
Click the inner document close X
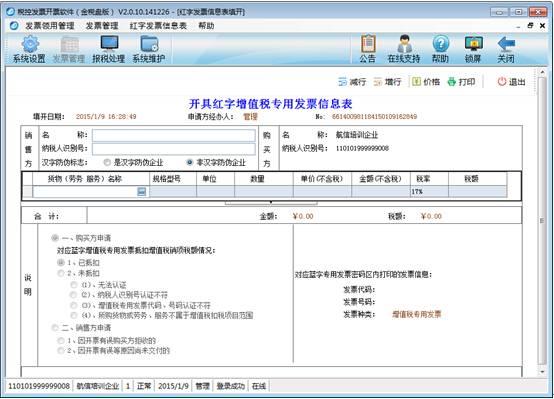pyautogui.click(x=542, y=25)
